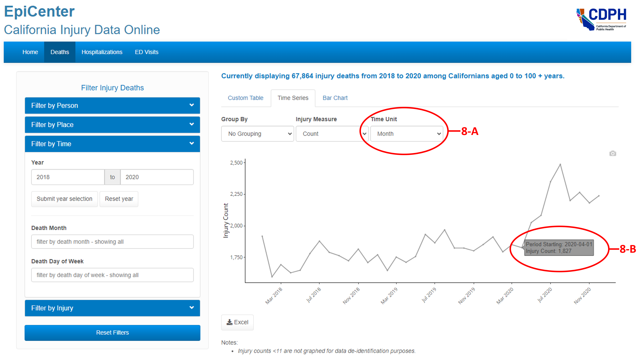The image size is (644, 360).
Task: Click the Submit year selection button
Action: (64, 199)
